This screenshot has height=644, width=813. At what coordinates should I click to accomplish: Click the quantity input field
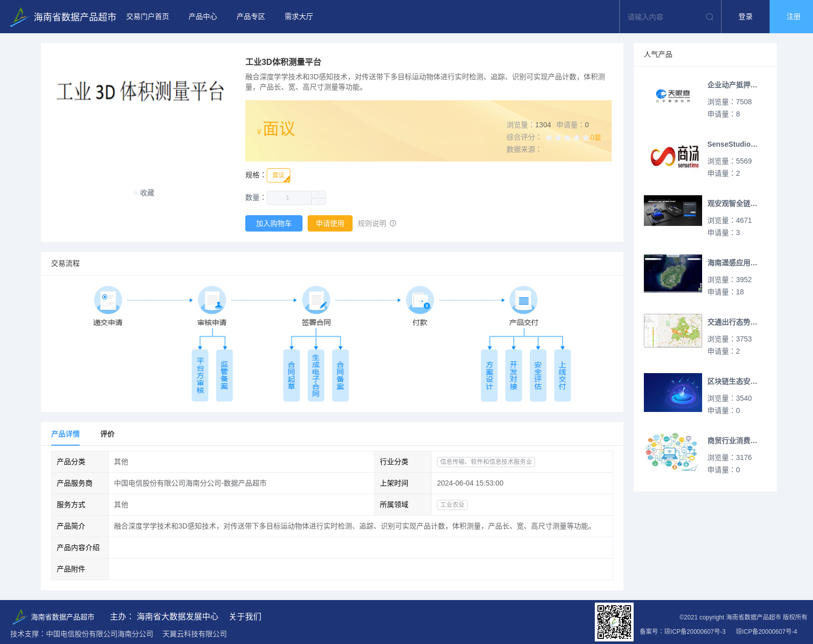pyautogui.click(x=289, y=198)
